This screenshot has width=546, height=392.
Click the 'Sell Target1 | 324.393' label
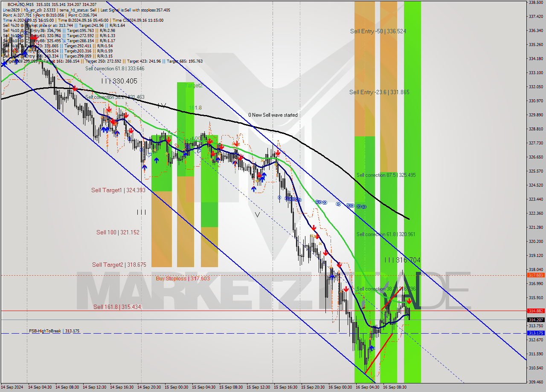(x=118, y=190)
